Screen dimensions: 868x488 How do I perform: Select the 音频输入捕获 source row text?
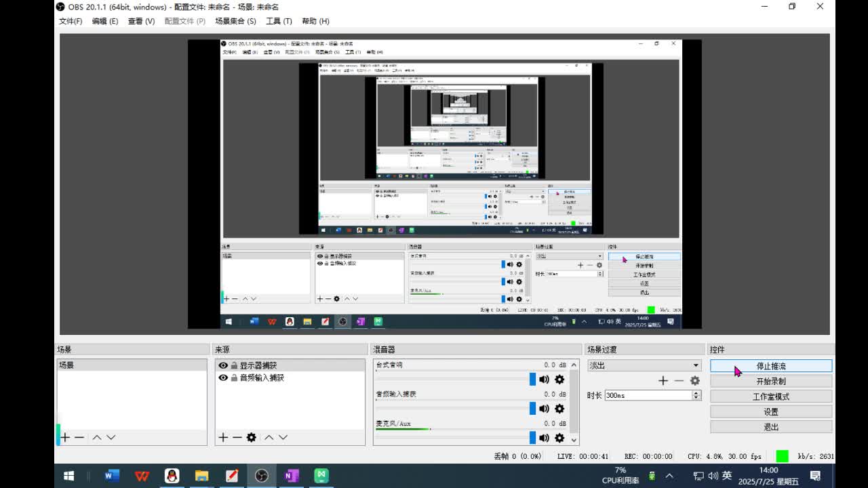click(x=262, y=378)
